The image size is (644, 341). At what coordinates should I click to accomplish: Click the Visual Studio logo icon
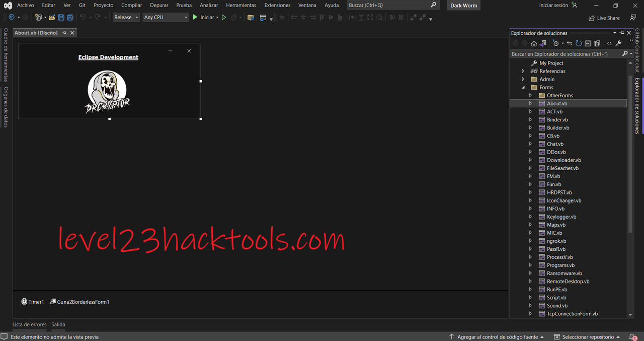click(8, 6)
